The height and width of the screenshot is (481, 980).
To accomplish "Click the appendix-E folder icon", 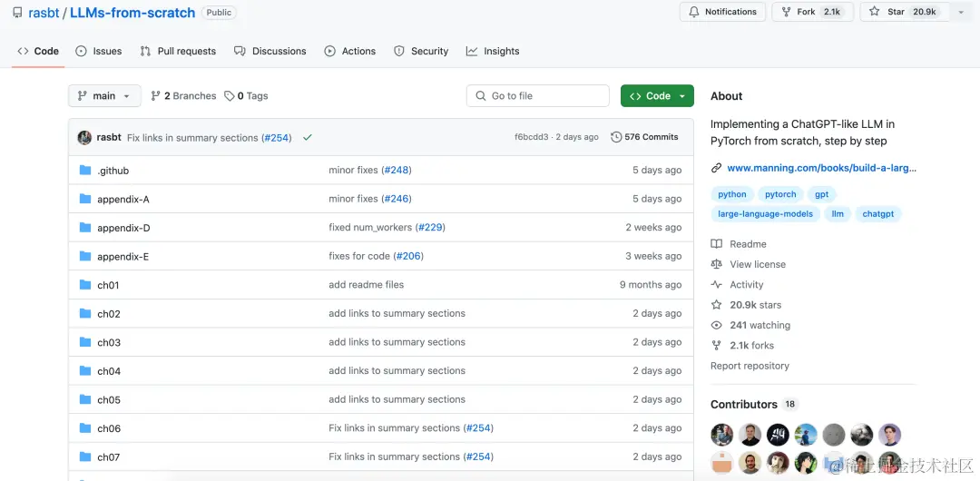I will point(85,256).
